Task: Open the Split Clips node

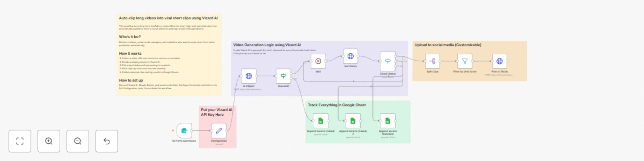Action: click(x=433, y=61)
